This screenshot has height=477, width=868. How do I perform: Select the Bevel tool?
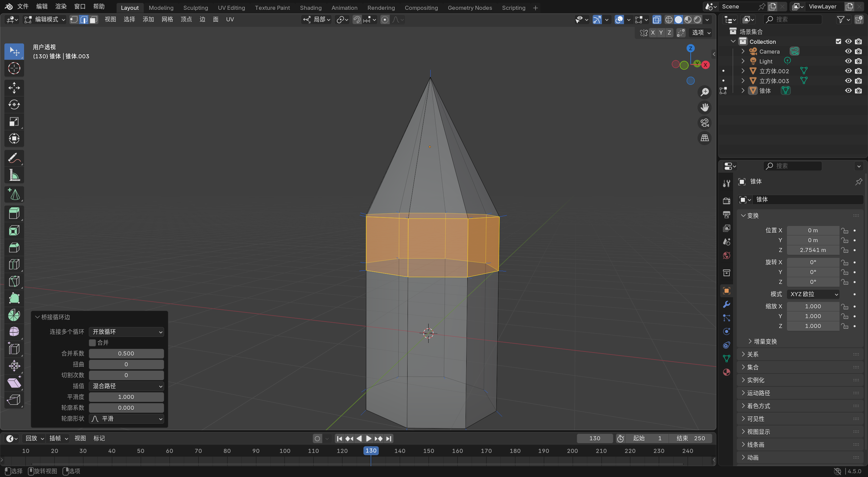click(x=14, y=247)
